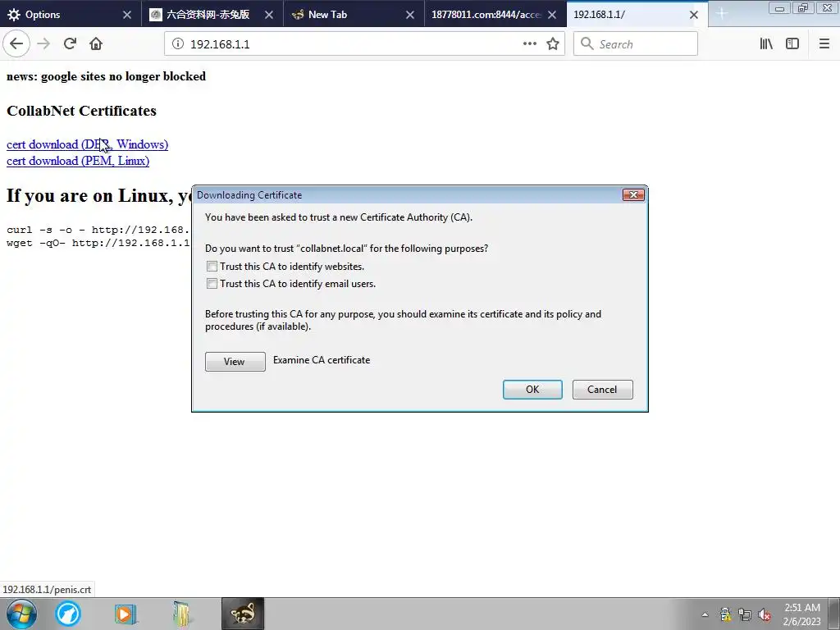Bookmark this page with the star
Viewport: 840px width, 630px height.
[553, 44]
